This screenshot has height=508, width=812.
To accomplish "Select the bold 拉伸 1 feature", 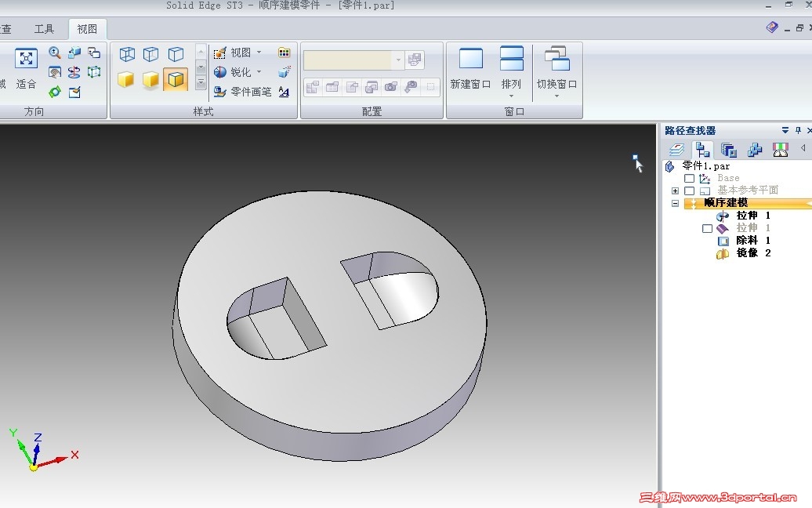I will 753,216.
